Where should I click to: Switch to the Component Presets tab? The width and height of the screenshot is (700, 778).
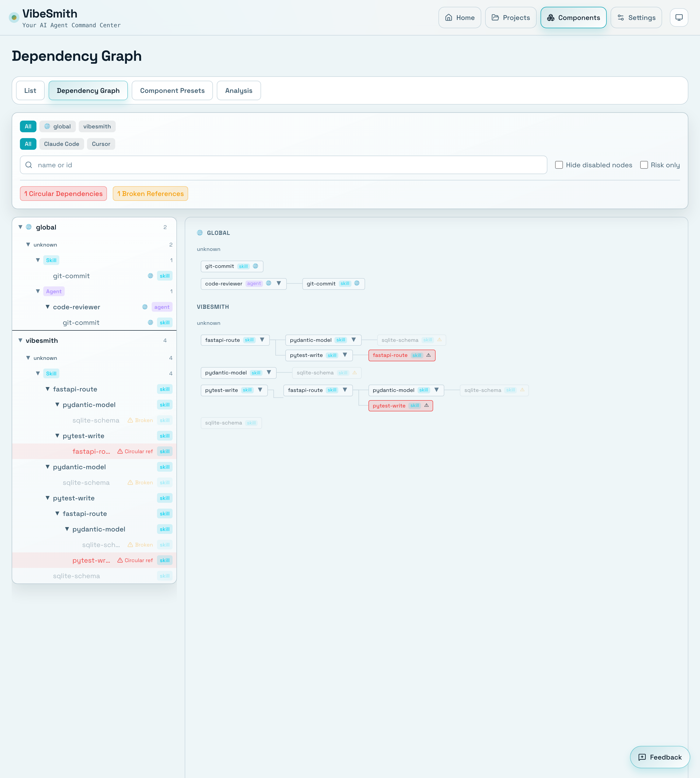[x=172, y=90]
